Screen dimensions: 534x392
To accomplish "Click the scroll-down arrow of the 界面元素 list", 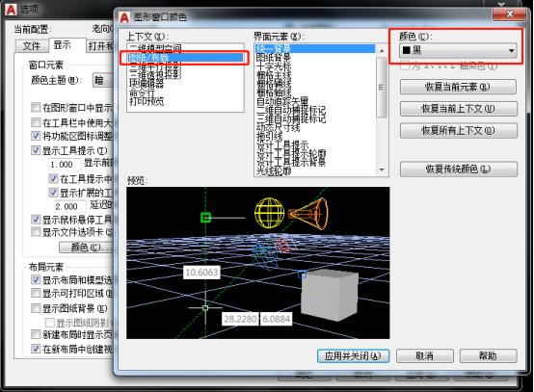I will point(382,170).
